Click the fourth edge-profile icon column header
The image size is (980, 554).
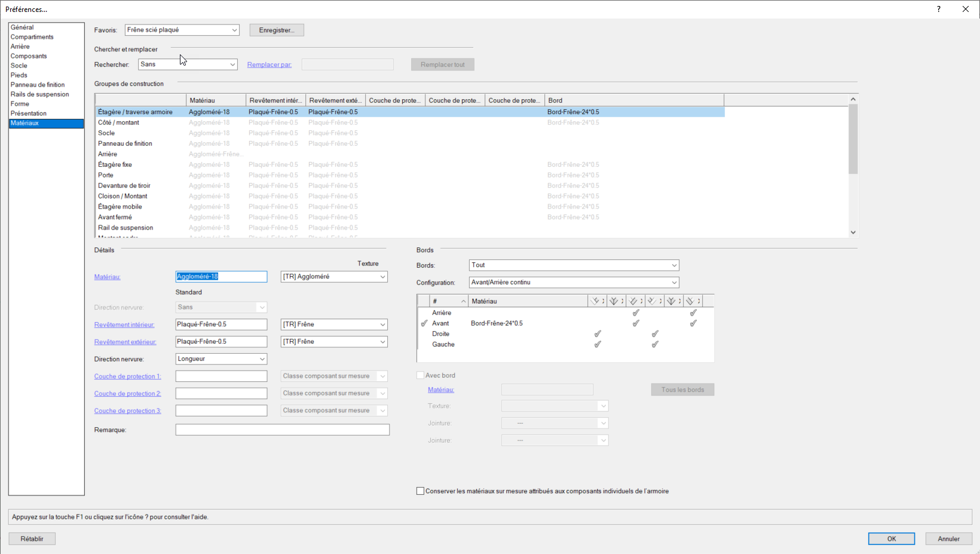tap(655, 301)
